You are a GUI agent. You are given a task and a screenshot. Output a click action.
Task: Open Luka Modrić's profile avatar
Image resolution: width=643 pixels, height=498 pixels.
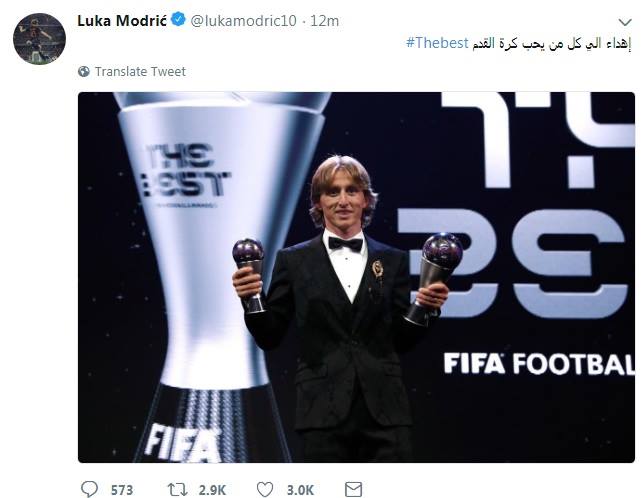pyautogui.click(x=39, y=39)
